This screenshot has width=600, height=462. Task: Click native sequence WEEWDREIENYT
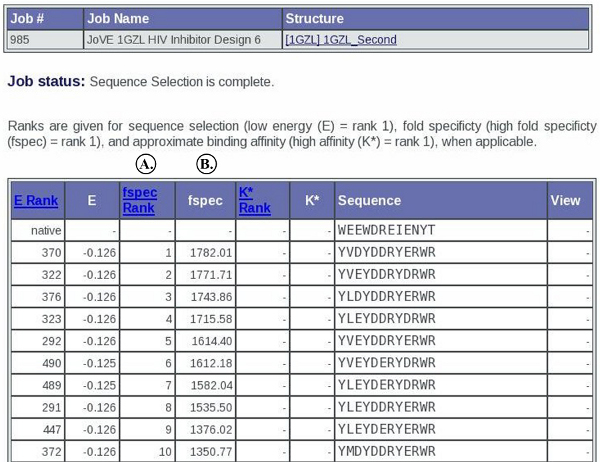click(386, 230)
